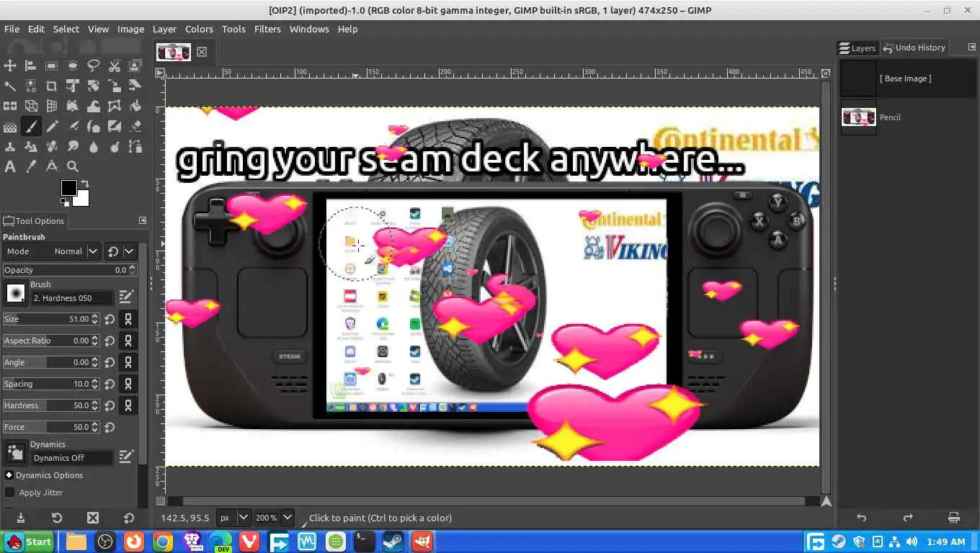Switch to the Layers tab
Screen dimensions: 980x553
[857, 48]
